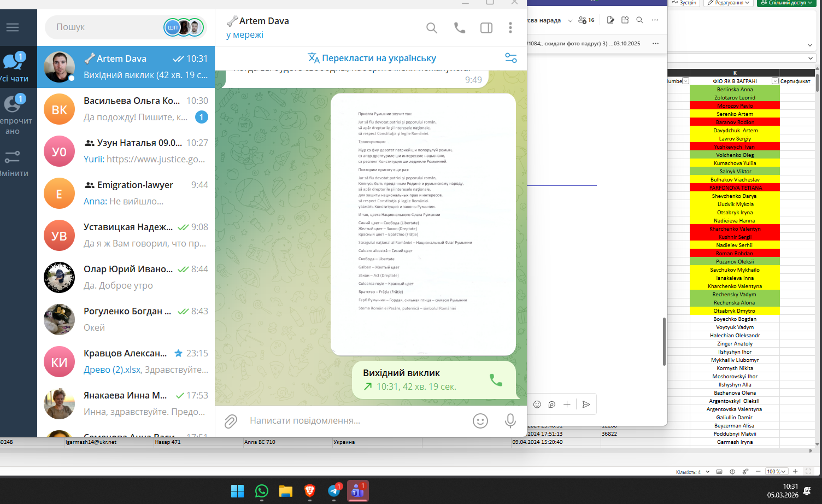Open chat with Рогуленко Богдан

[126, 319]
